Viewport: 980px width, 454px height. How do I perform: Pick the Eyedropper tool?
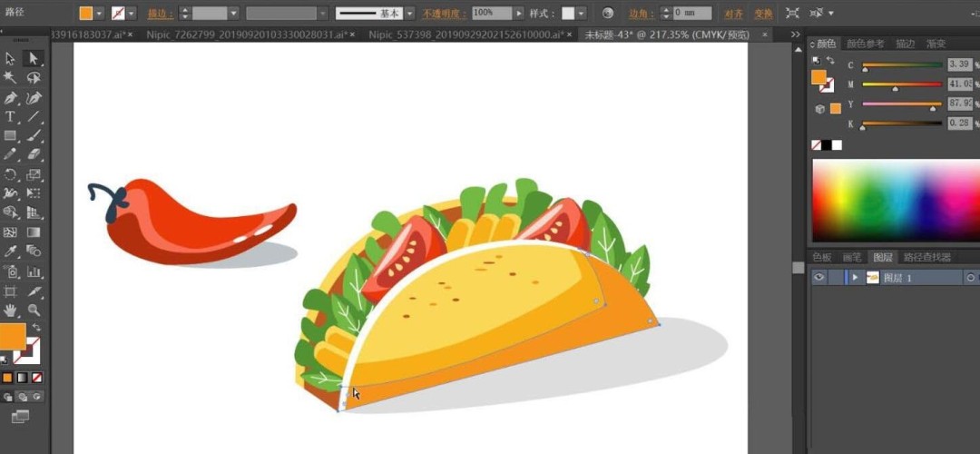(x=11, y=251)
